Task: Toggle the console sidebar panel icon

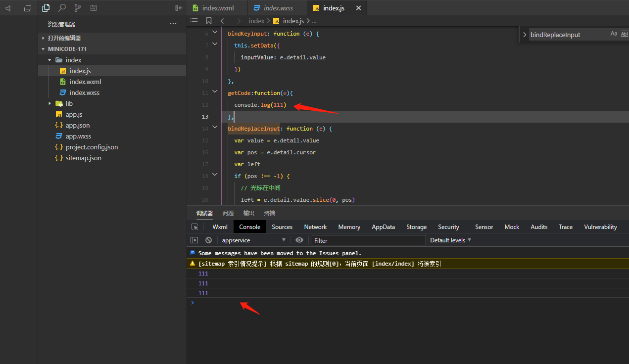Action: click(194, 240)
